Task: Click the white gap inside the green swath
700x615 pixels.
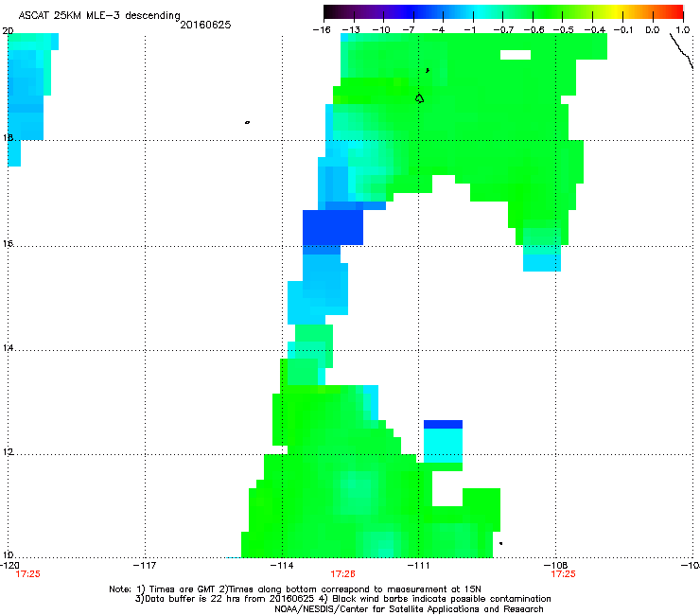Action: [516, 55]
